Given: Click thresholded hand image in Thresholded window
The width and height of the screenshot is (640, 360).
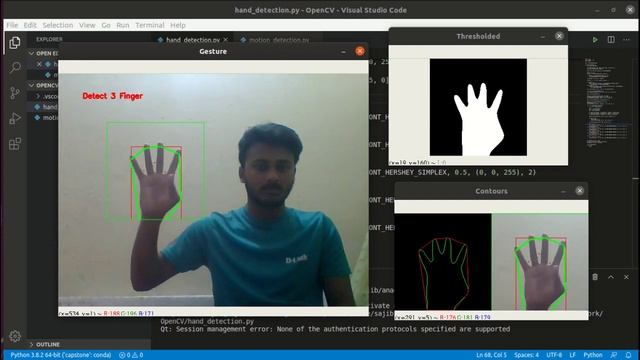Looking at the screenshot, I should pos(478,107).
